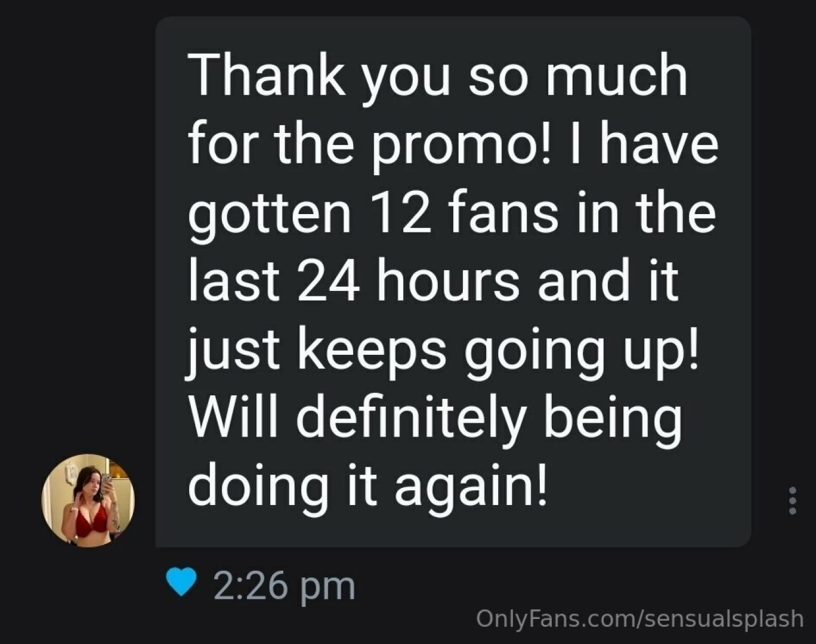The width and height of the screenshot is (816, 644).
Task: Click the dark chat bubble containing the promo message
Action: pyautogui.click(x=452, y=280)
